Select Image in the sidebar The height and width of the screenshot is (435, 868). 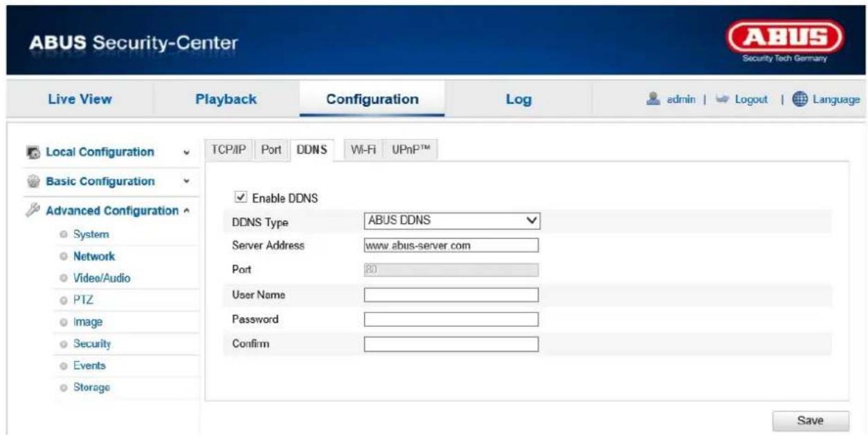coord(88,322)
